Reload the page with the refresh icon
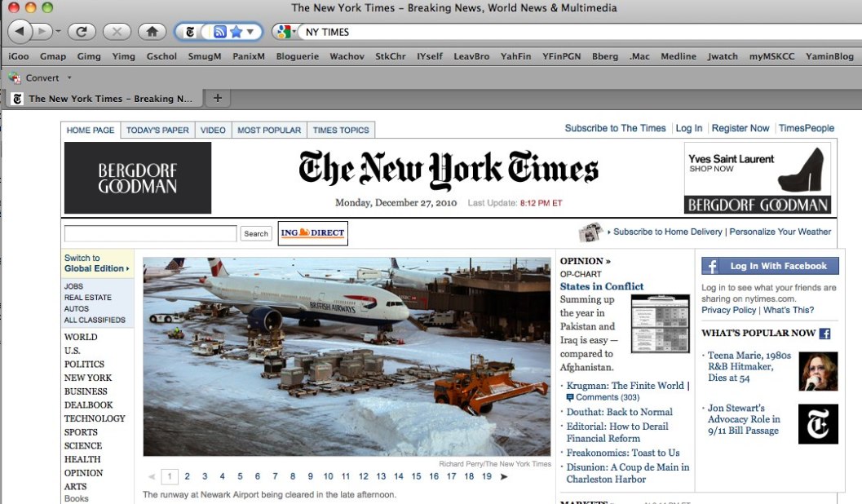The height and width of the screenshot is (504, 862). point(82,32)
